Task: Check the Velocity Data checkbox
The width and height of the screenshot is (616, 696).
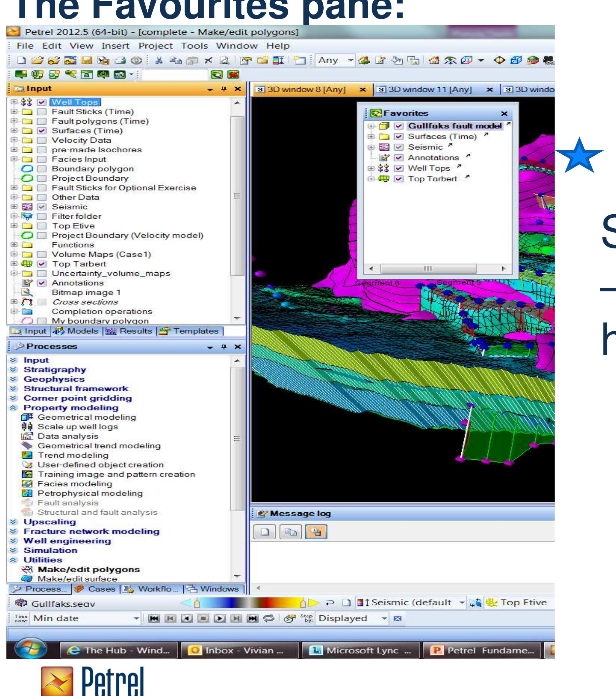Action: pos(41,140)
